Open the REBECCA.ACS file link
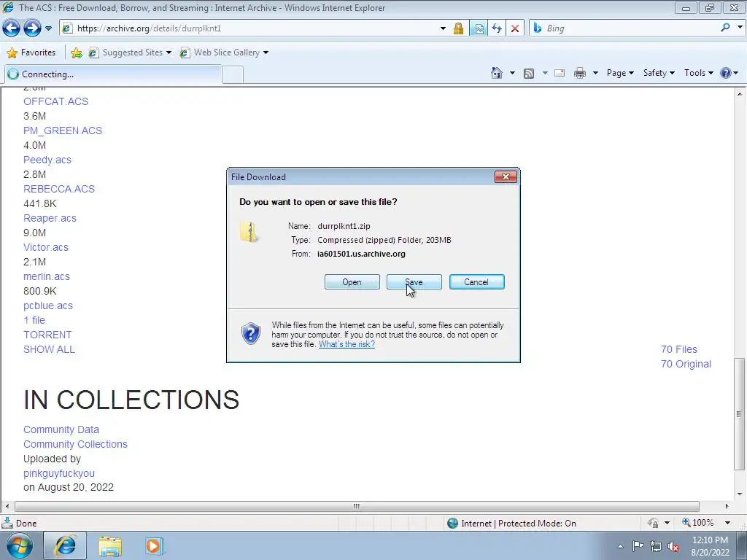 (x=59, y=189)
